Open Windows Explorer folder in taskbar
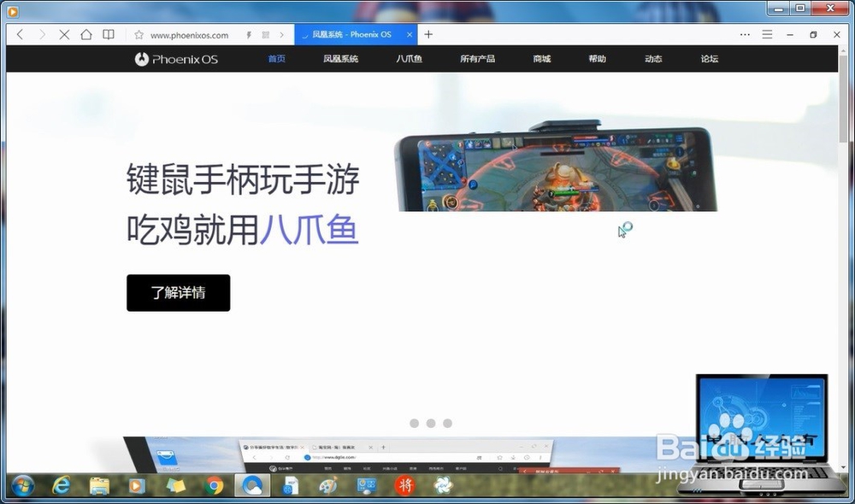Image resolution: width=855 pixels, height=504 pixels. [99, 485]
